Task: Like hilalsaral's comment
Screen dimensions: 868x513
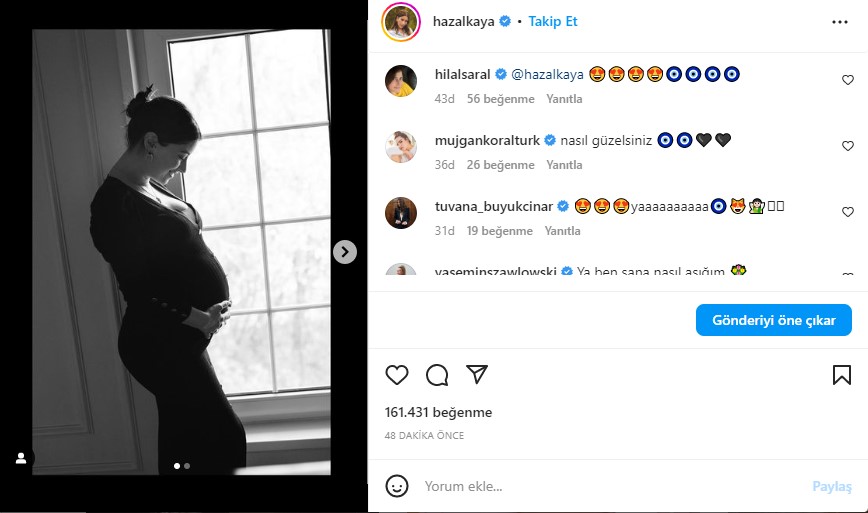Action: point(848,80)
